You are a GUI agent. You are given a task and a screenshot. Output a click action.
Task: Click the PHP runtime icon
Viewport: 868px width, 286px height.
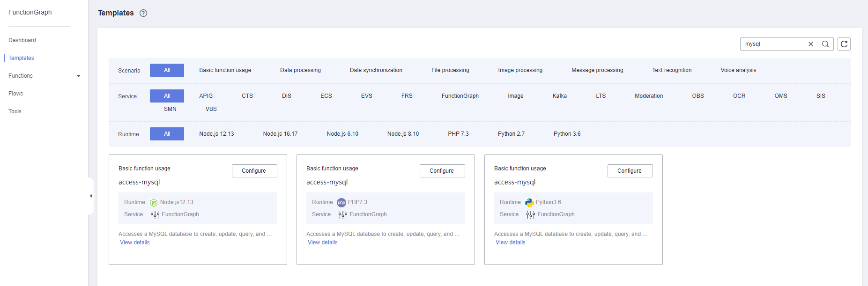click(x=341, y=203)
